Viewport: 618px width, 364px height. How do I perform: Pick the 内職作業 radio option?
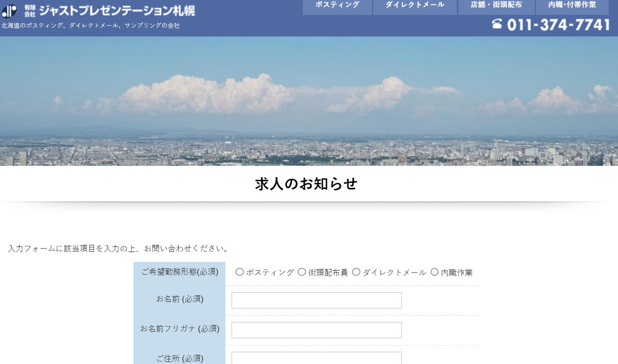[x=434, y=272]
